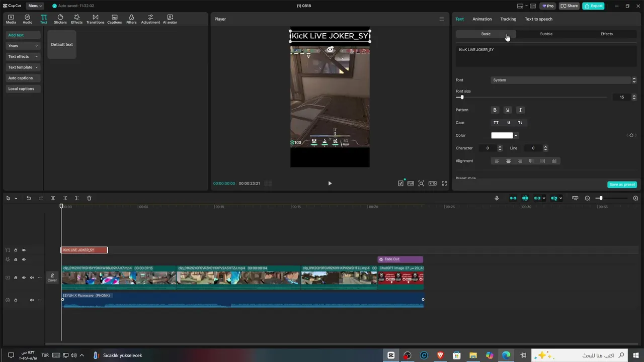Click the Undo arrow in timeline toolbar

click(29, 198)
